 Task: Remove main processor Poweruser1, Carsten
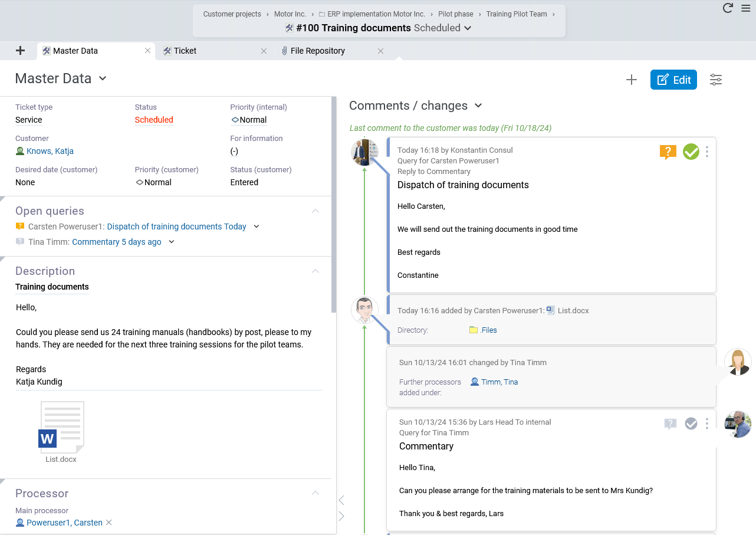109,523
